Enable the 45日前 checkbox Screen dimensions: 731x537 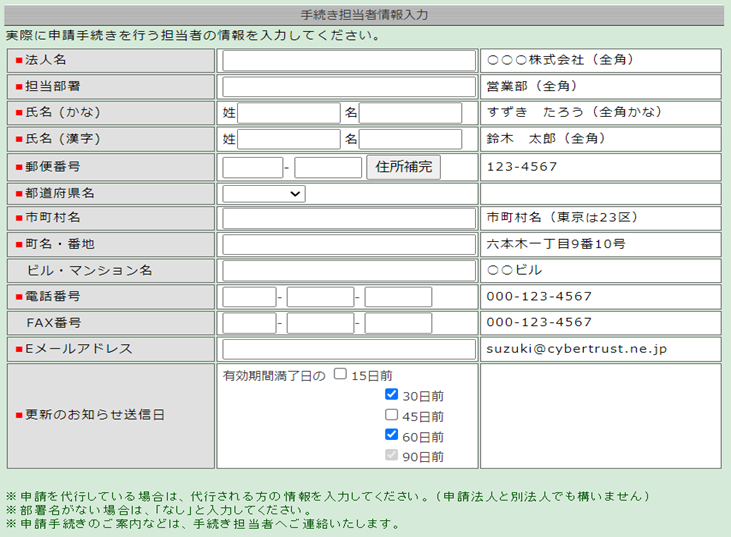click(392, 416)
